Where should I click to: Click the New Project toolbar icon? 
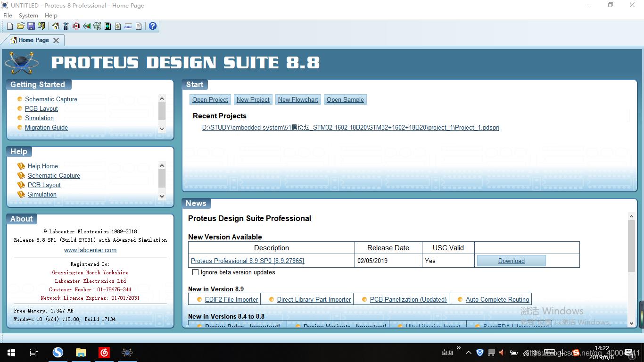10,26
